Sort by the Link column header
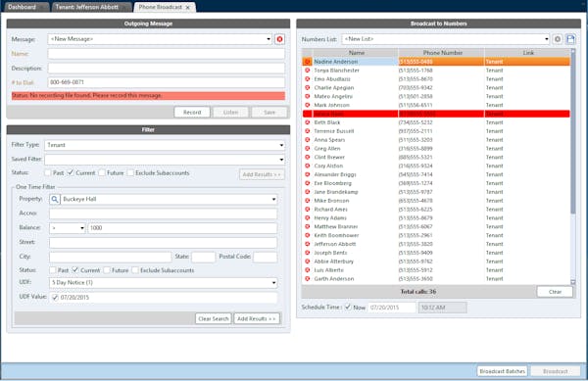 (527, 53)
